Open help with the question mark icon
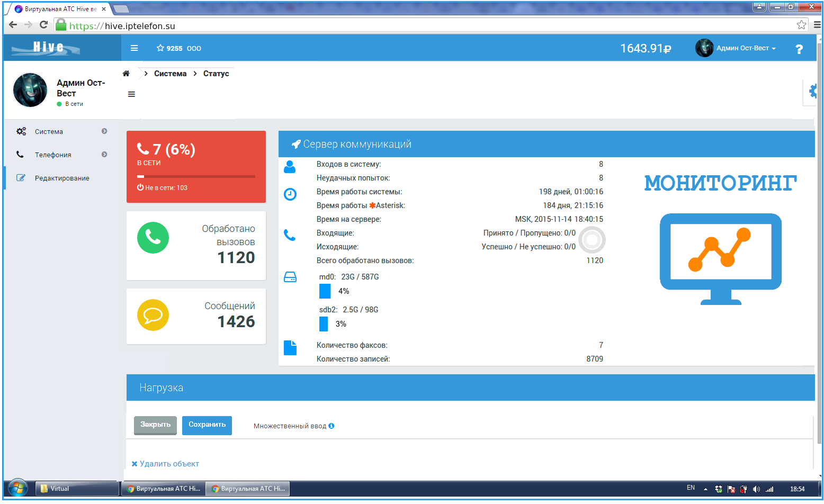The height and width of the screenshot is (504, 824). (799, 49)
